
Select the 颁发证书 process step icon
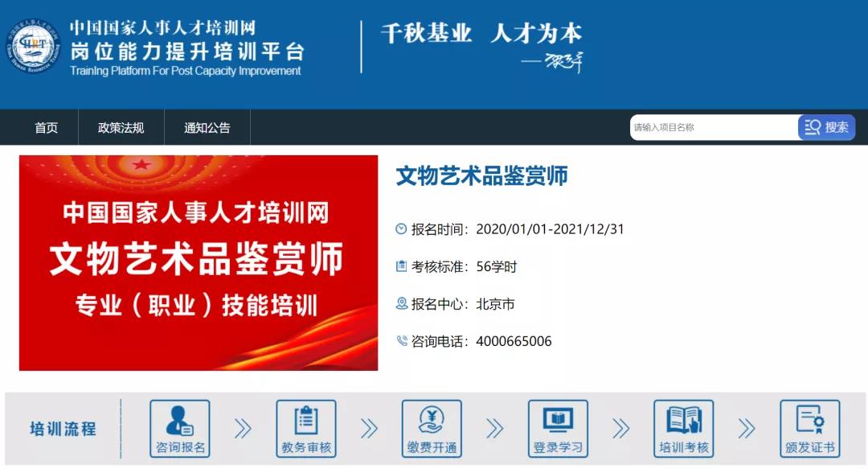[x=810, y=429]
